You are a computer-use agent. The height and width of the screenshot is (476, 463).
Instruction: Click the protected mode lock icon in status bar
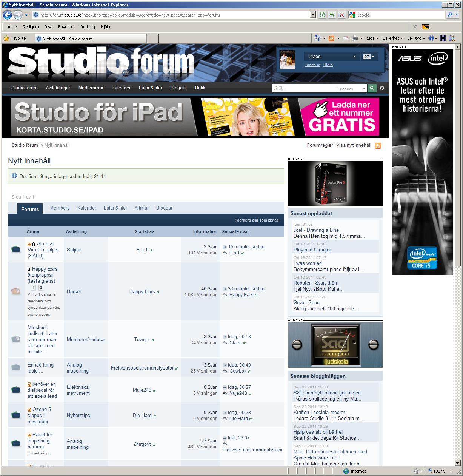pos(416,471)
